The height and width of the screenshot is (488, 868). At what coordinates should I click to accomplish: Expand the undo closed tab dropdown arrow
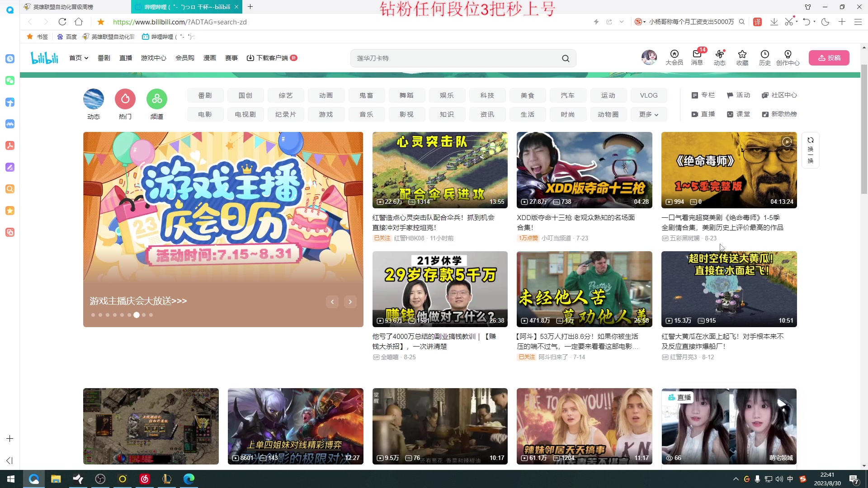click(814, 22)
